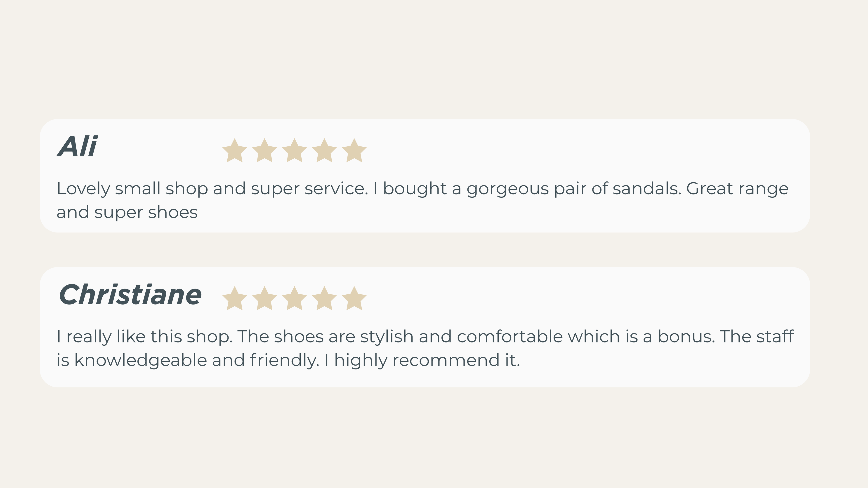Click the sentence "I really like this shop."
The width and height of the screenshot is (868, 488).
[145, 336]
